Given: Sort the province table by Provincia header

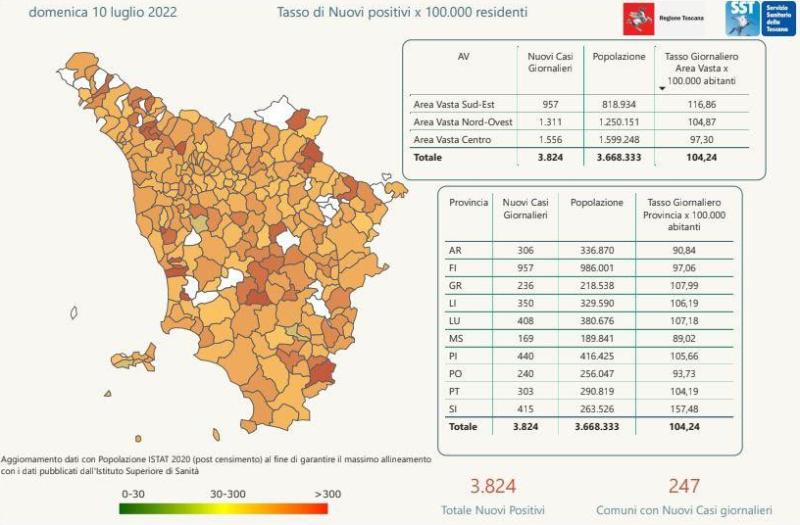Looking at the screenshot, I should (x=468, y=202).
